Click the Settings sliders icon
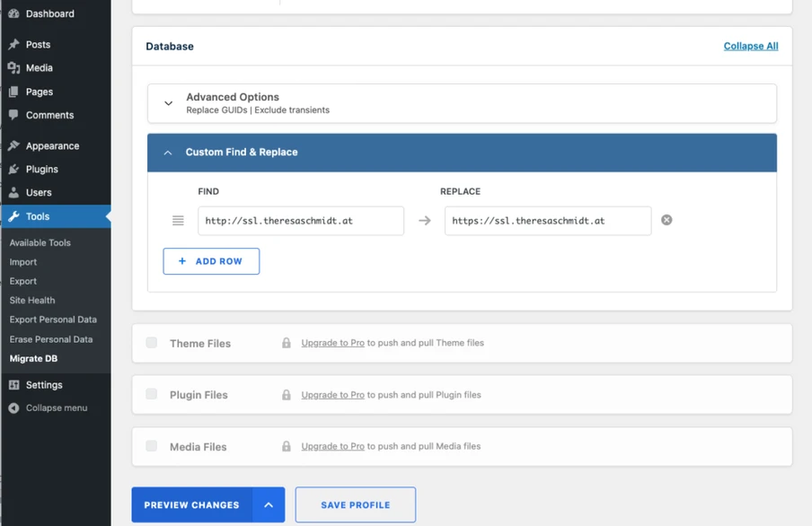The height and width of the screenshot is (526, 812). tap(13, 385)
